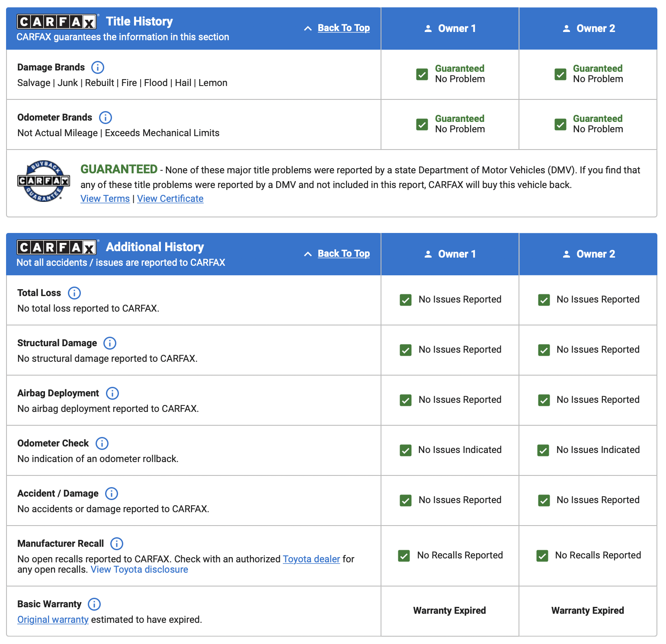
Task: Click Warranty Expired text under Owner 2
Action: 588,611
